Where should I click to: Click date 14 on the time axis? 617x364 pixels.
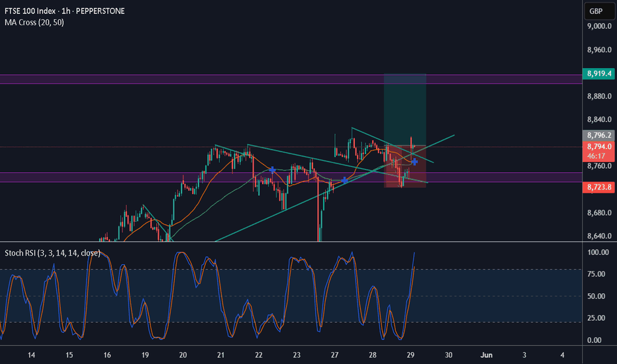point(32,355)
